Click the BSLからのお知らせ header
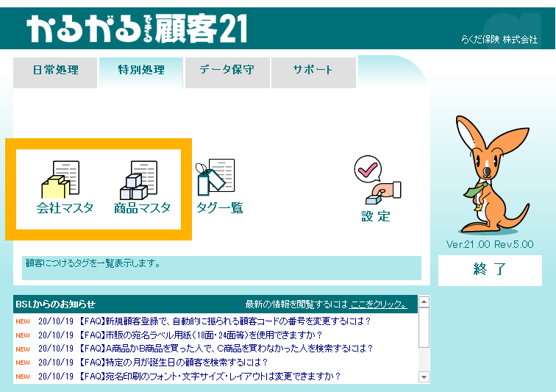The image size is (556, 392). tap(55, 304)
